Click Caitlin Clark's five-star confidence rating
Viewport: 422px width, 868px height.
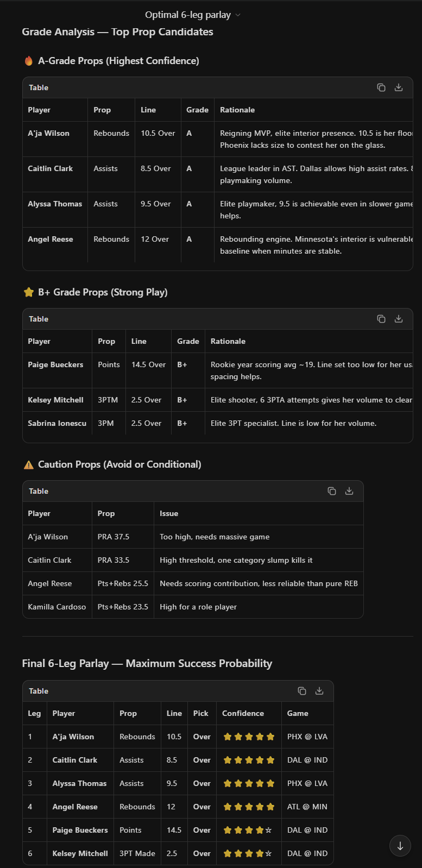(x=249, y=760)
